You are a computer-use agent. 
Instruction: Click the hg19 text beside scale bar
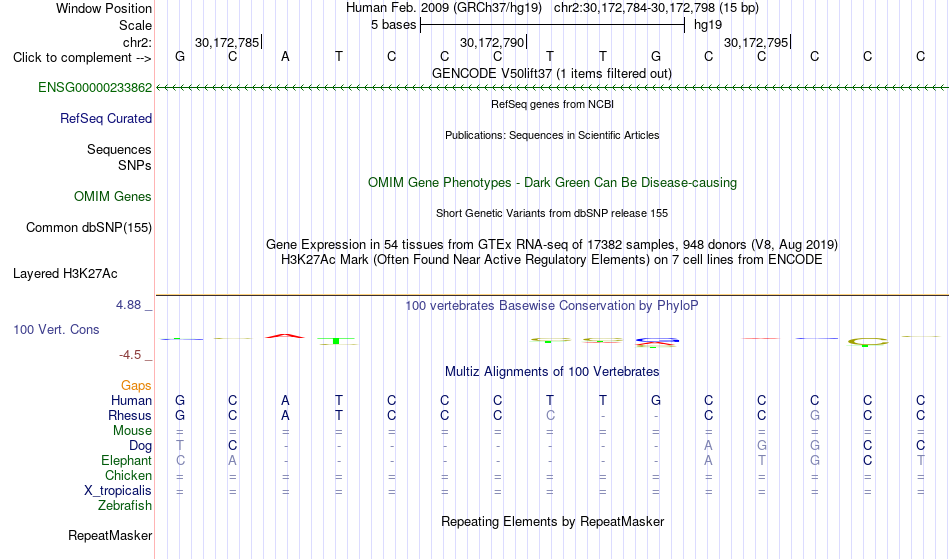point(708,25)
